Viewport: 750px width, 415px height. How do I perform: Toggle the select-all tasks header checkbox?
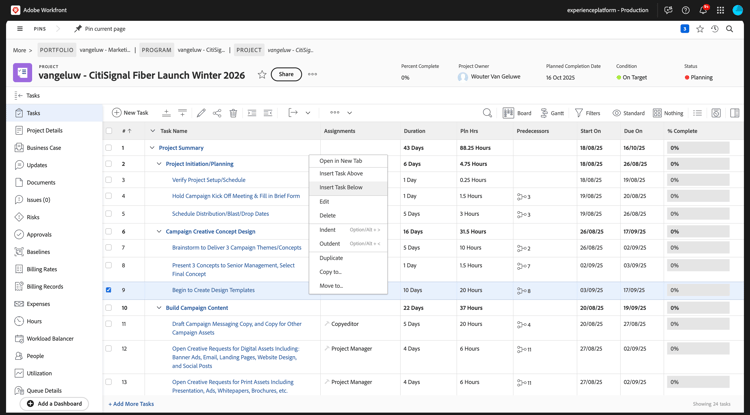pos(109,131)
